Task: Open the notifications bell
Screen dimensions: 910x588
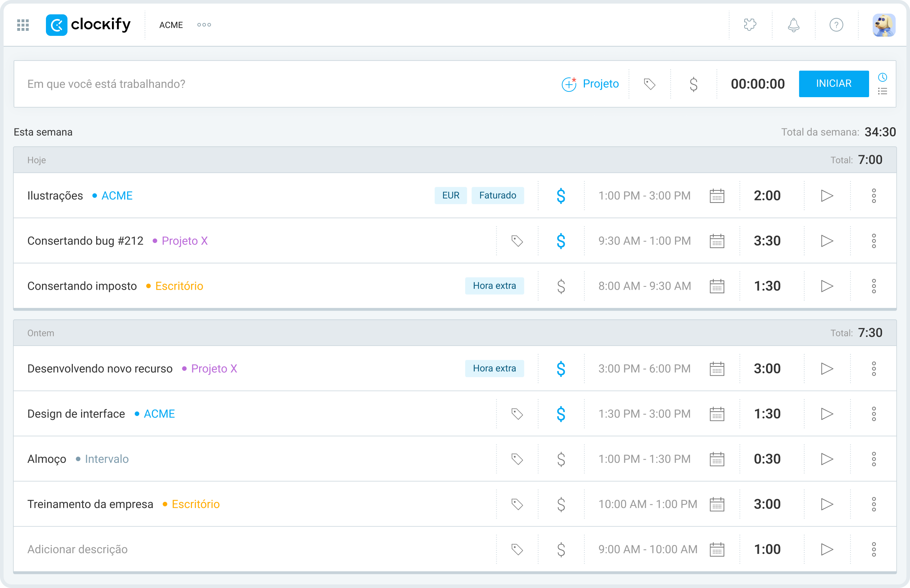Action: click(793, 25)
